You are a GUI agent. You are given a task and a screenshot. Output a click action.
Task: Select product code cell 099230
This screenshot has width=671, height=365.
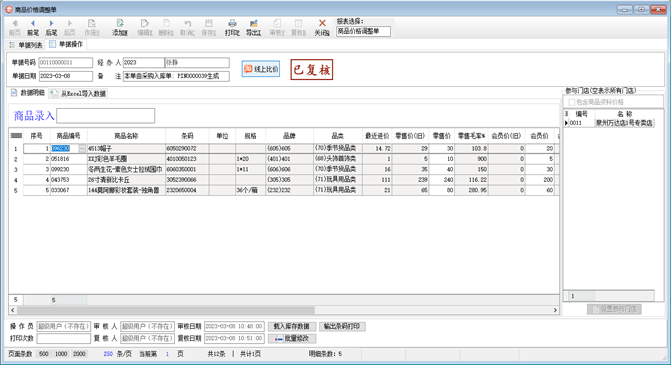pyautogui.click(x=69, y=169)
